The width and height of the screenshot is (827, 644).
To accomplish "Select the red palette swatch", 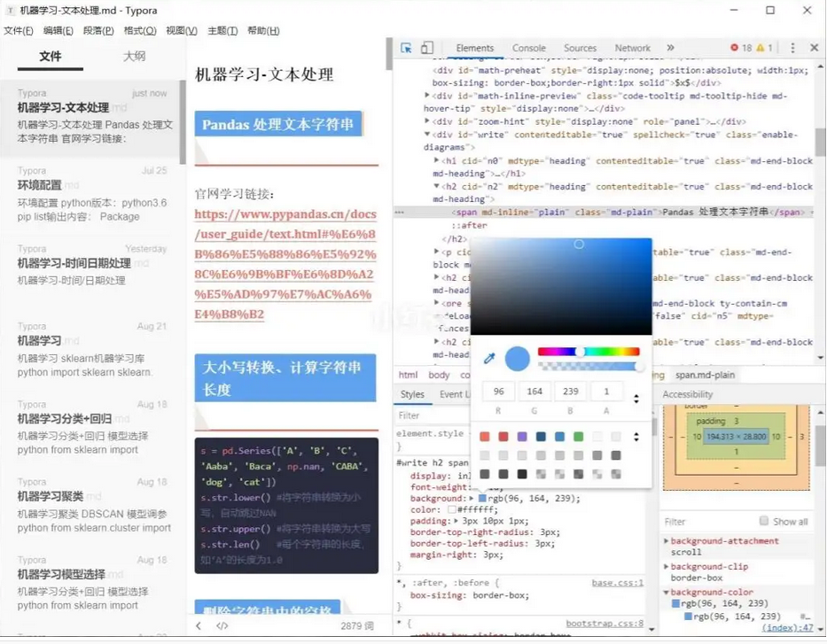I will (x=503, y=437).
